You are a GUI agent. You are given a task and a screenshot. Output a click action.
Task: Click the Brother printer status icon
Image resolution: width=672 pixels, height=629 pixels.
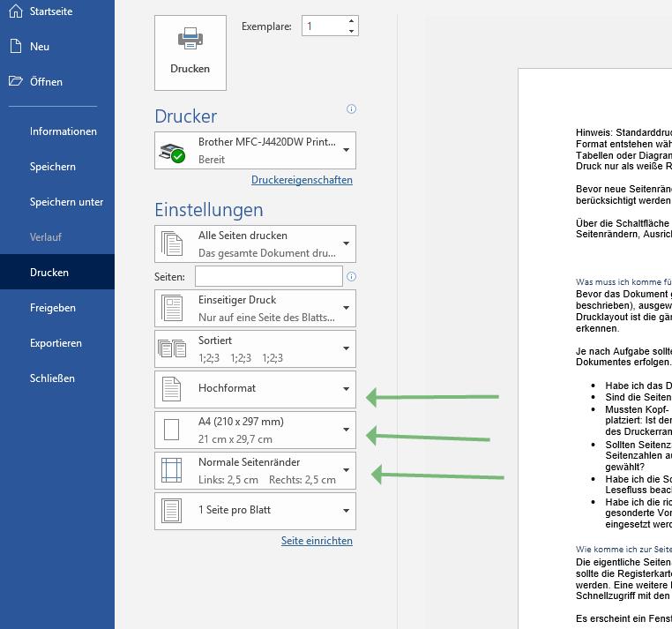(x=172, y=152)
